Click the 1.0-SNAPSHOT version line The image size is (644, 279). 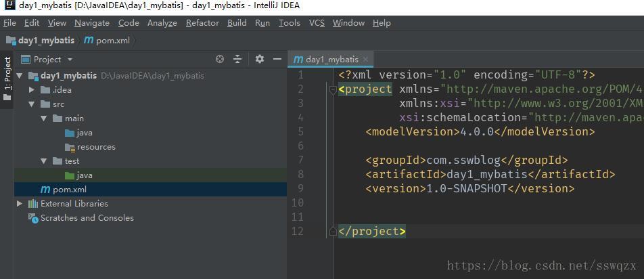(x=470, y=189)
